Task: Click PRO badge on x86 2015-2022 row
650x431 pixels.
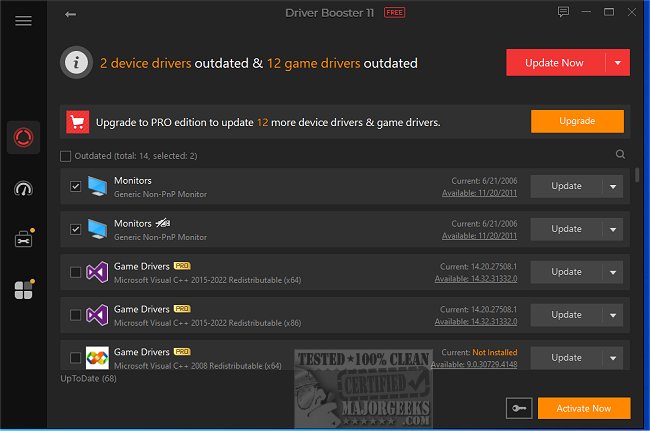Action: (182, 309)
